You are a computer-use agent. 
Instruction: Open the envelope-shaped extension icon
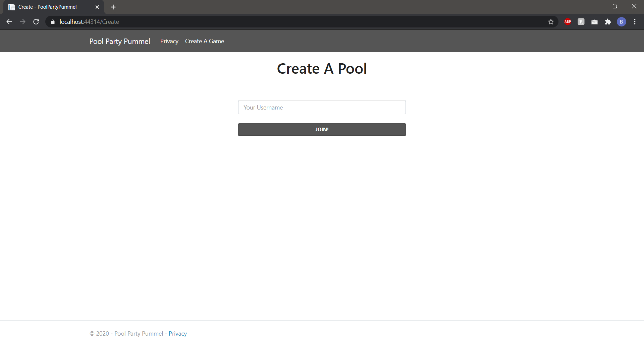point(594,21)
